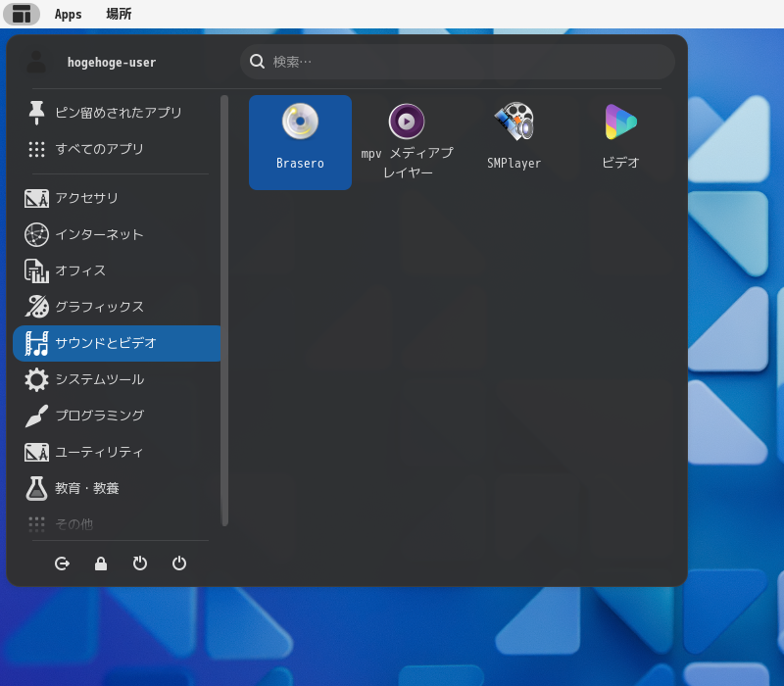Click the restart icon
Screen dimensions: 784x686
(x=140, y=563)
